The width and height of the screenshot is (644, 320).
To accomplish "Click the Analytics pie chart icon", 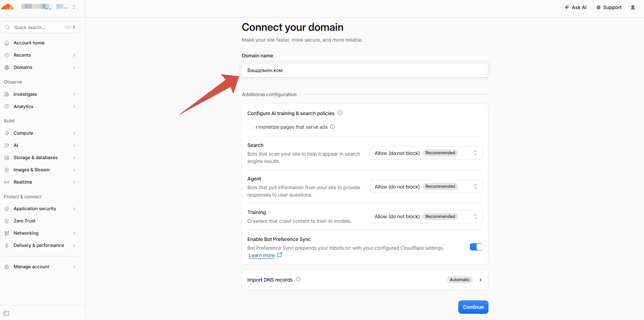I will click(x=7, y=107).
